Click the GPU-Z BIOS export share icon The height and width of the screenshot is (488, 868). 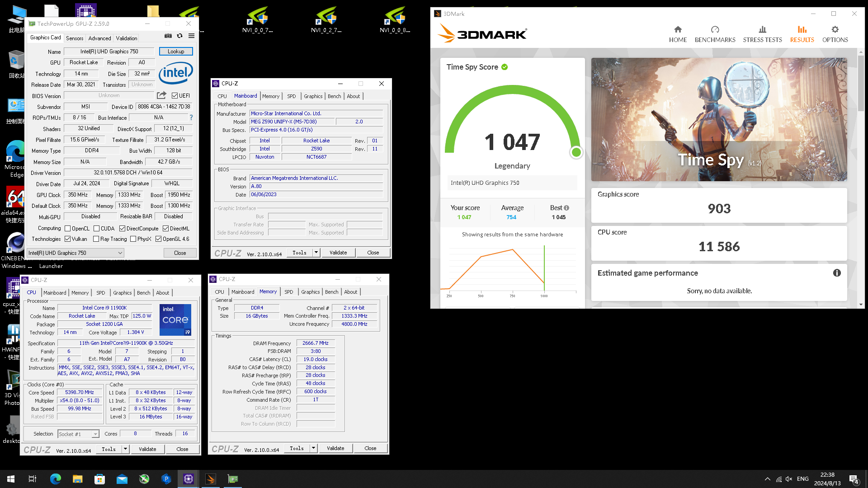click(x=161, y=95)
